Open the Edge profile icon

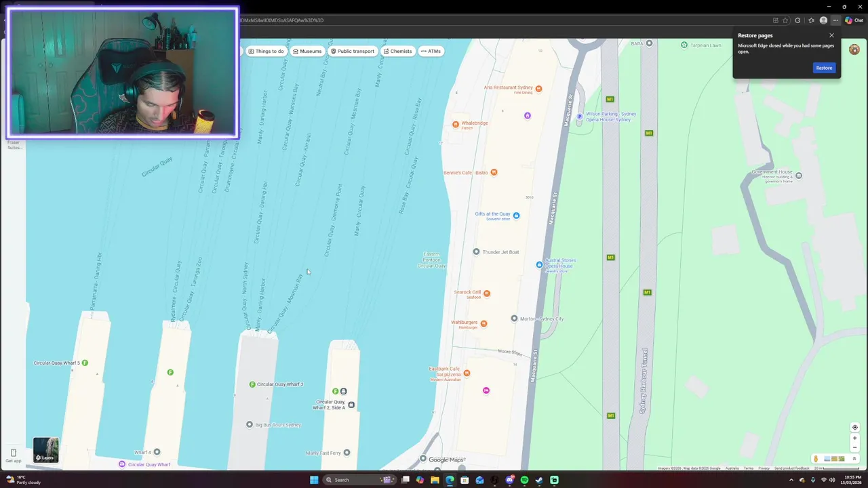[823, 20]
